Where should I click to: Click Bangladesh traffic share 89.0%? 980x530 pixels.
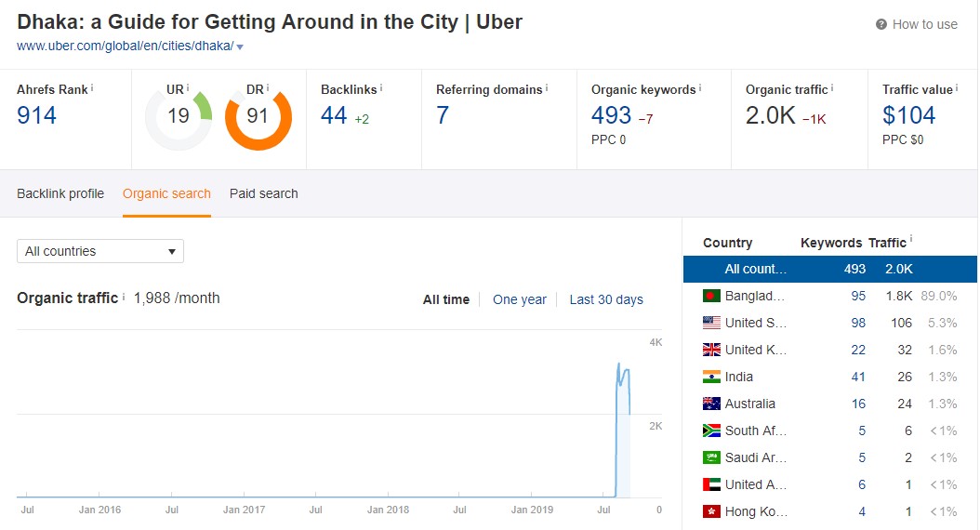[x=939, y=297]
